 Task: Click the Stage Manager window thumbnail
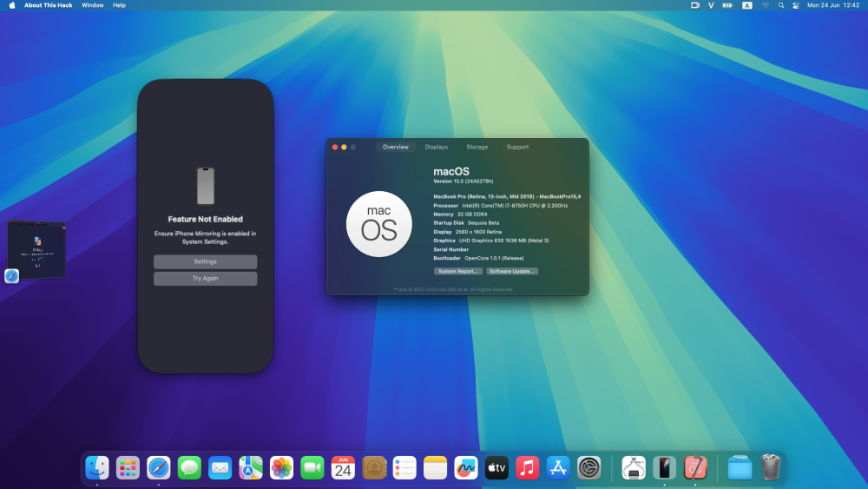37,249
